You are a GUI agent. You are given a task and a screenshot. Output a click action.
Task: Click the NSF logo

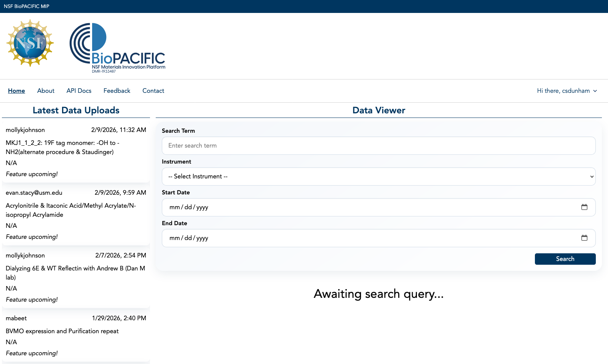pos(30,43)
